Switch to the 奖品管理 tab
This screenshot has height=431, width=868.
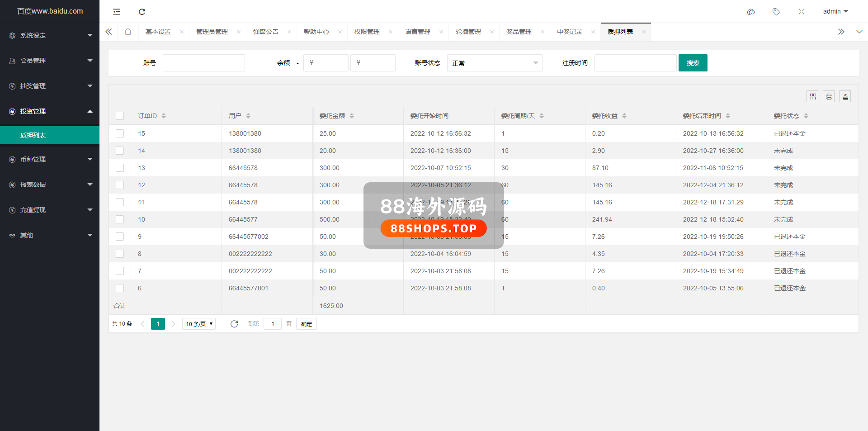[x=519, y=32]
